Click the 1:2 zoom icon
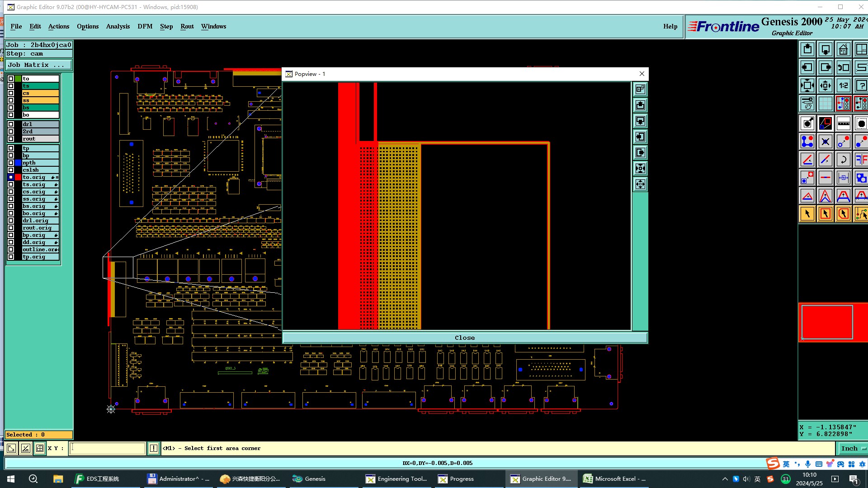868x488 pixels. coord(843,85)
